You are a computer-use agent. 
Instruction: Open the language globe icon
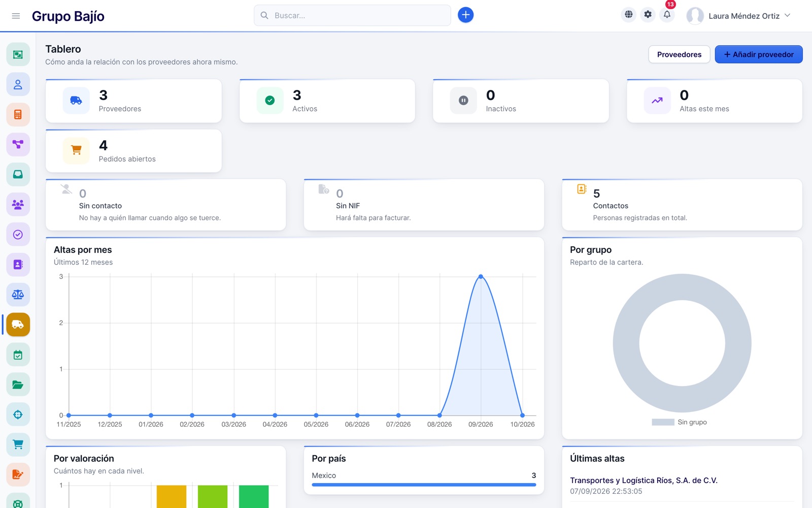click(628, 15)
